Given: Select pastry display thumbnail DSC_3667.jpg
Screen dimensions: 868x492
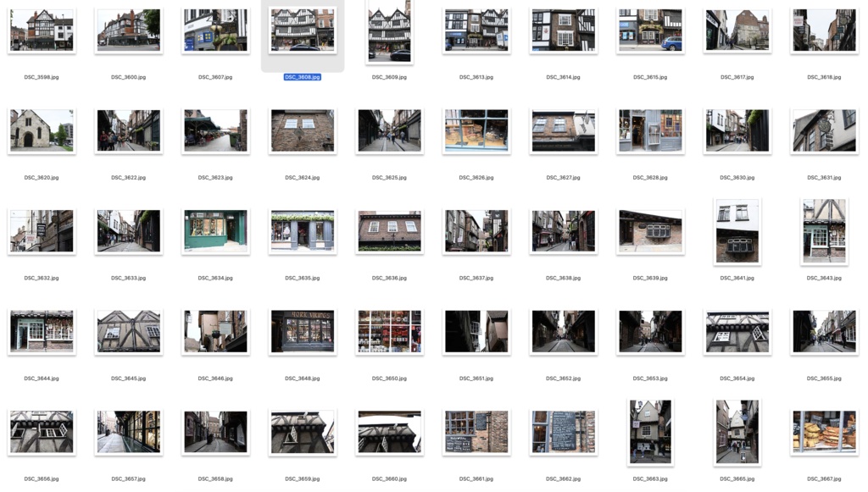Looking at the screenshot, I should click(x=824, y=432).
